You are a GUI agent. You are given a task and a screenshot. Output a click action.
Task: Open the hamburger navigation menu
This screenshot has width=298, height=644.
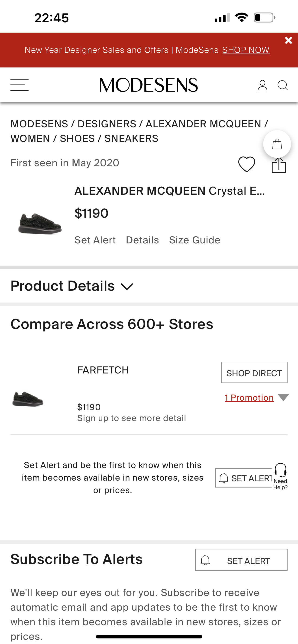coord(19,85)
